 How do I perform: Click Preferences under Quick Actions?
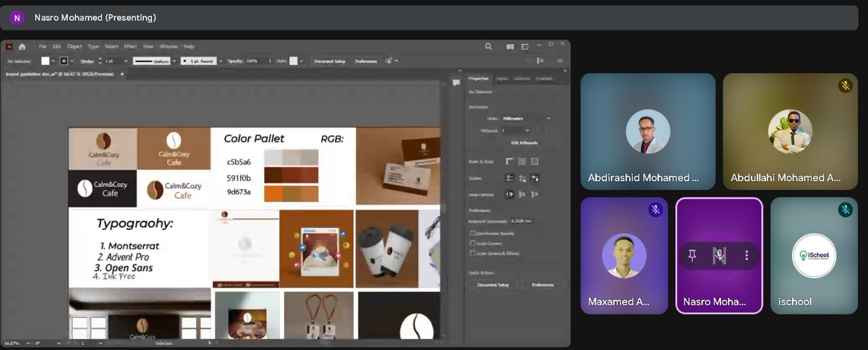542,285
